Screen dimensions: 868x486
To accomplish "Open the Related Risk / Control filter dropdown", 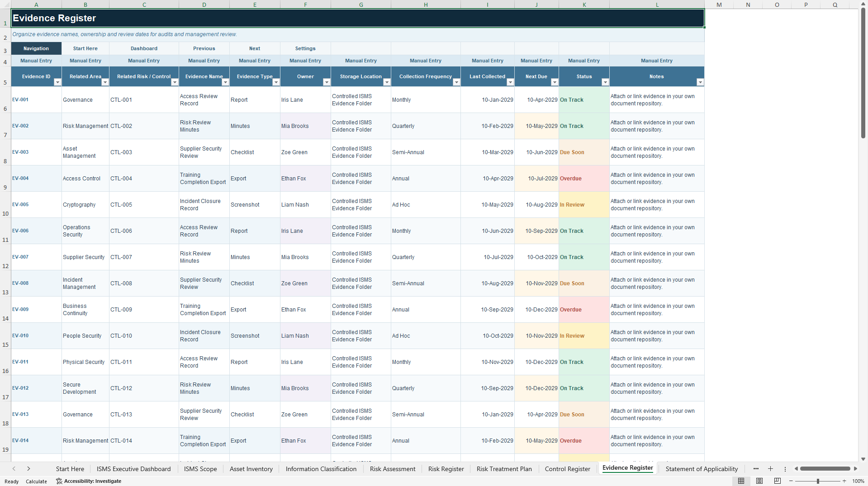I will click(175, 82).
